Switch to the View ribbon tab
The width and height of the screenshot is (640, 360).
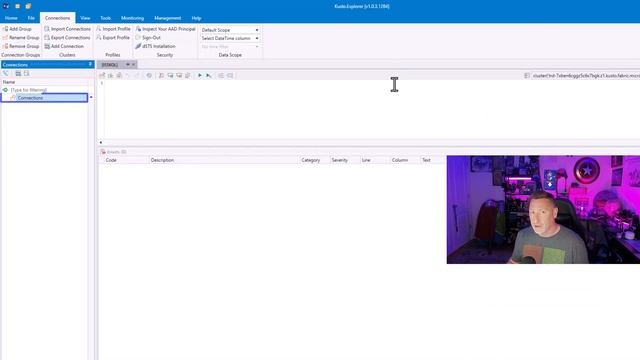85,18
